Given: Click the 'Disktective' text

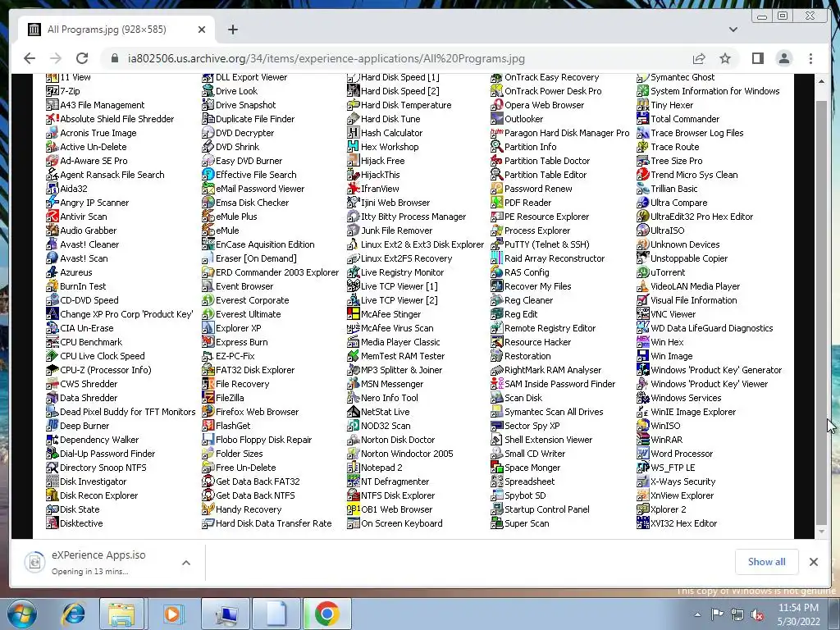Looking at the screenshot, I should coord(81,523).
